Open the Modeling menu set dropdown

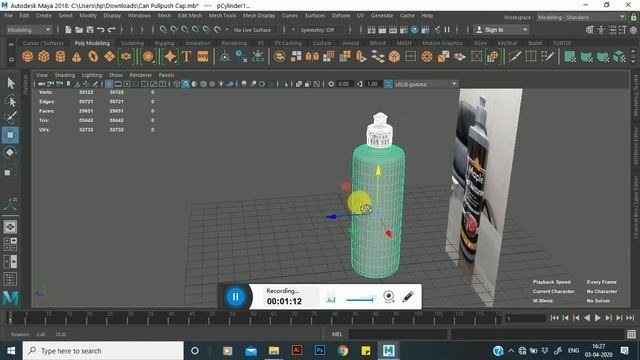pos(29,30)
